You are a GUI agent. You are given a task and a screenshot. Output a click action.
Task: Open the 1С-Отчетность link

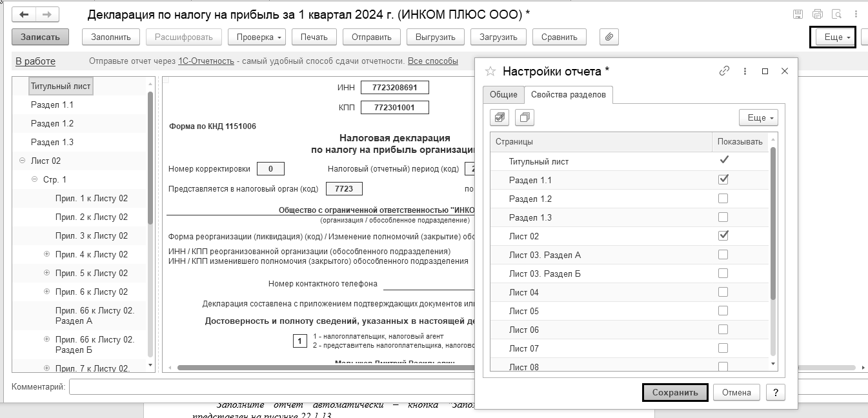click(x=206, y=61)
